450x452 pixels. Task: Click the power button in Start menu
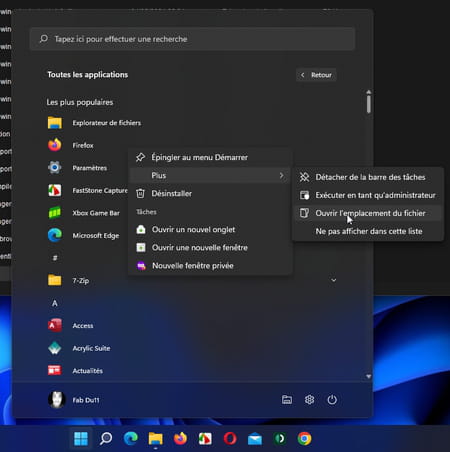[x=332, y=400]
